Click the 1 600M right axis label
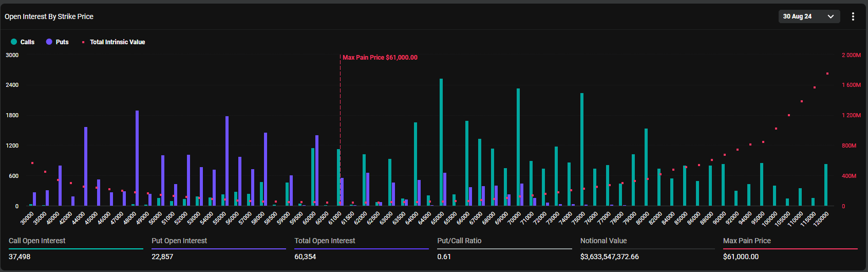868x272 pixels. click(x=852, y=85)
